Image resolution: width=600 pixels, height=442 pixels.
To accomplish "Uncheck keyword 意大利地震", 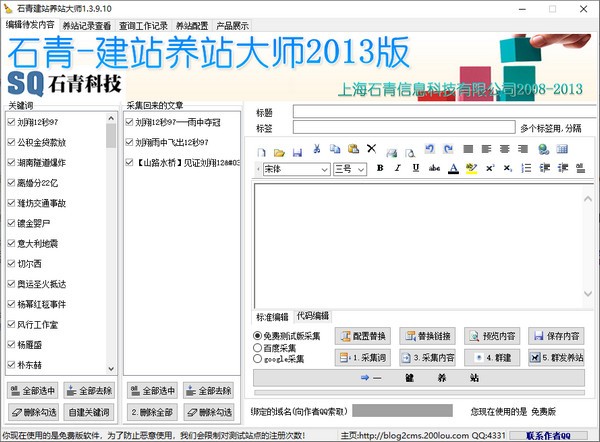I will [x=11, y=243].
